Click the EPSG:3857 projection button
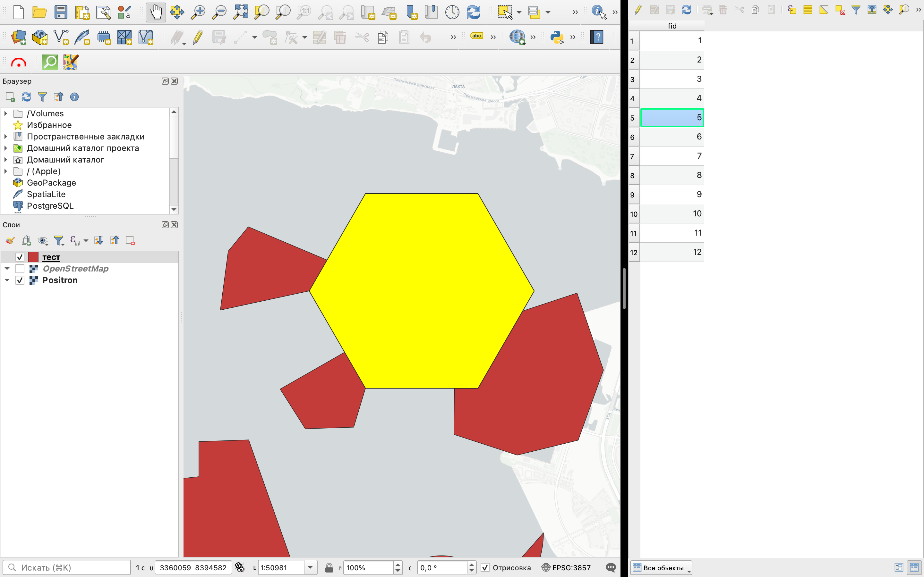The image size is (924, 577). 566,567
